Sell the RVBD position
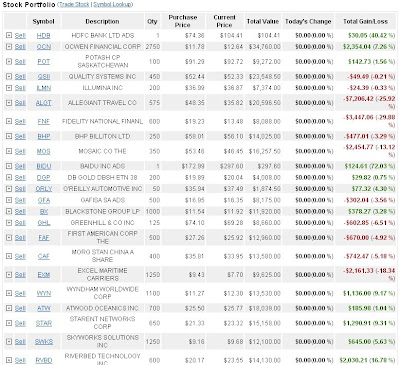The width and height of the screenshot is (400, 365). click(x=20, y=360)
